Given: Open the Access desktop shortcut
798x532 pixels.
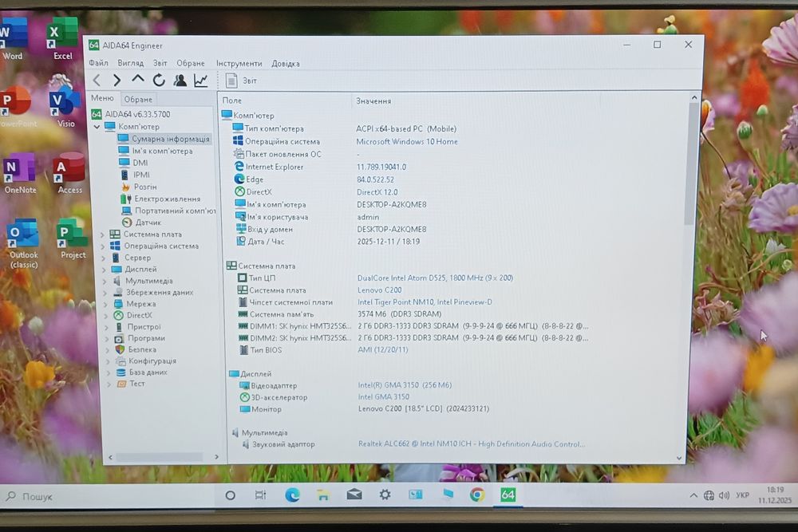Looking at the screenshot, I should pyautogui.click(x=69, y=173).
